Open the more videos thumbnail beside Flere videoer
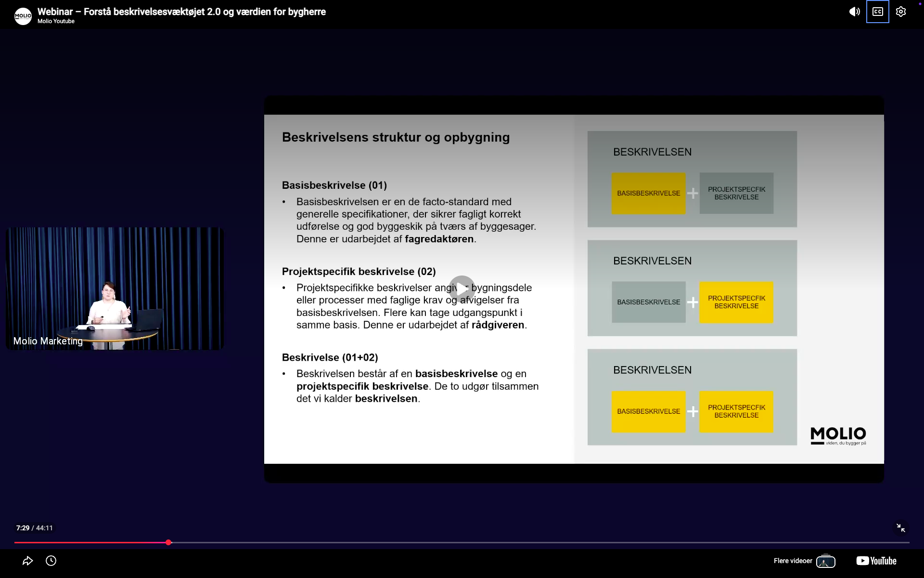 [x=826, y=561]
